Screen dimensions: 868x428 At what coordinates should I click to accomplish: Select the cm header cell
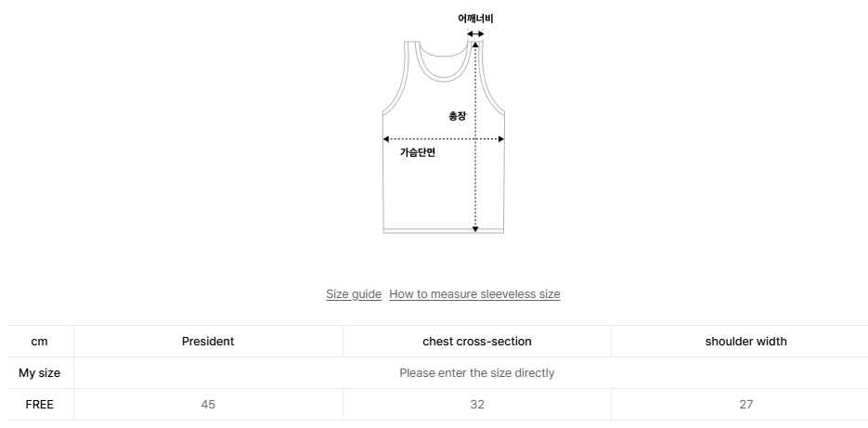click(x=40, y=342)
